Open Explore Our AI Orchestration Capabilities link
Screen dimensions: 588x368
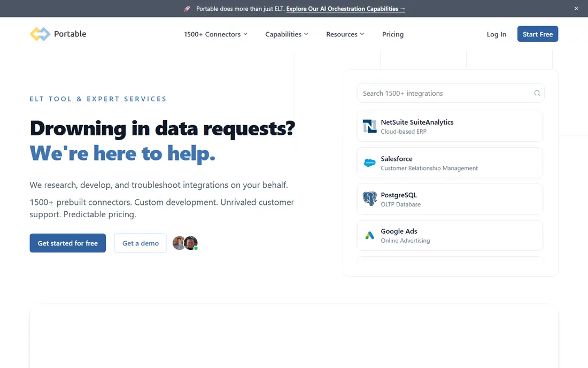[345, 9]
